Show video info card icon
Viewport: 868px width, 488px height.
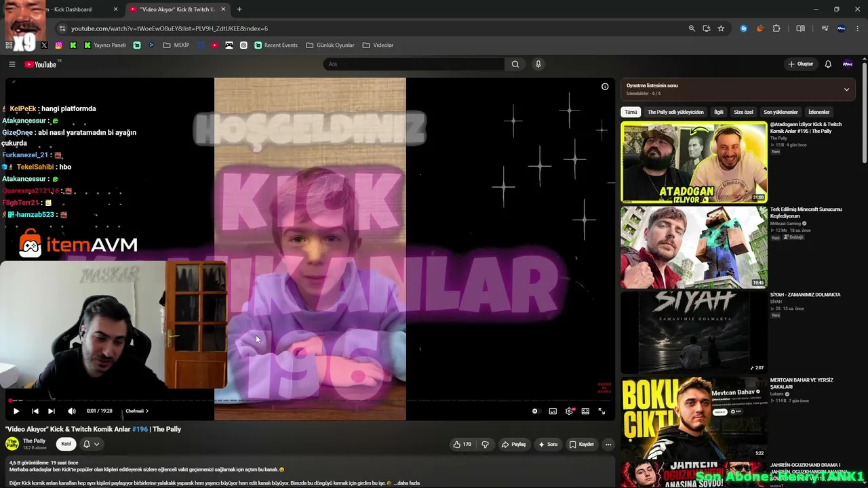605,86
